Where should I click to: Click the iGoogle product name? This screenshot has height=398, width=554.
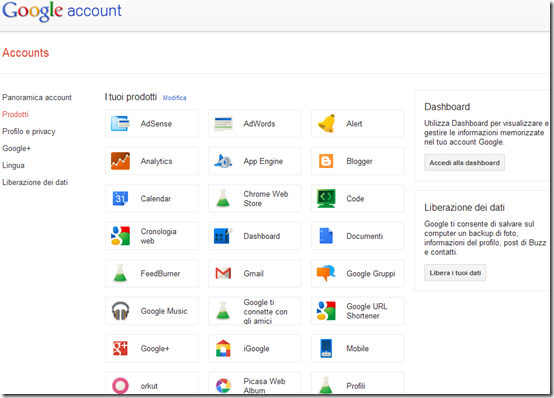256,349
